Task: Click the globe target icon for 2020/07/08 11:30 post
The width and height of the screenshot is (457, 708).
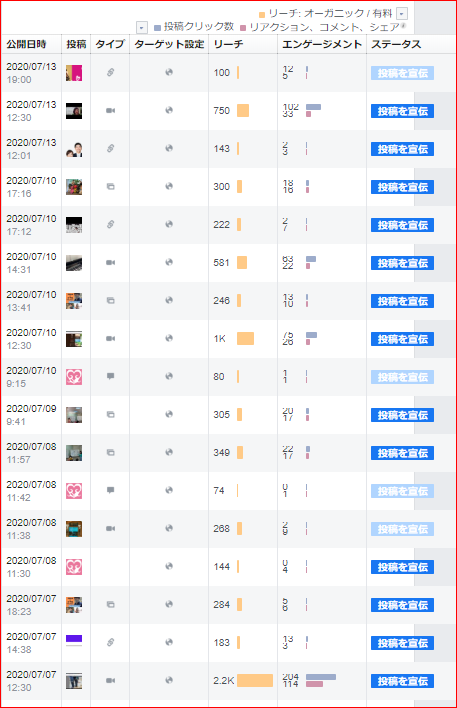Action: click(x=169, y=566)
